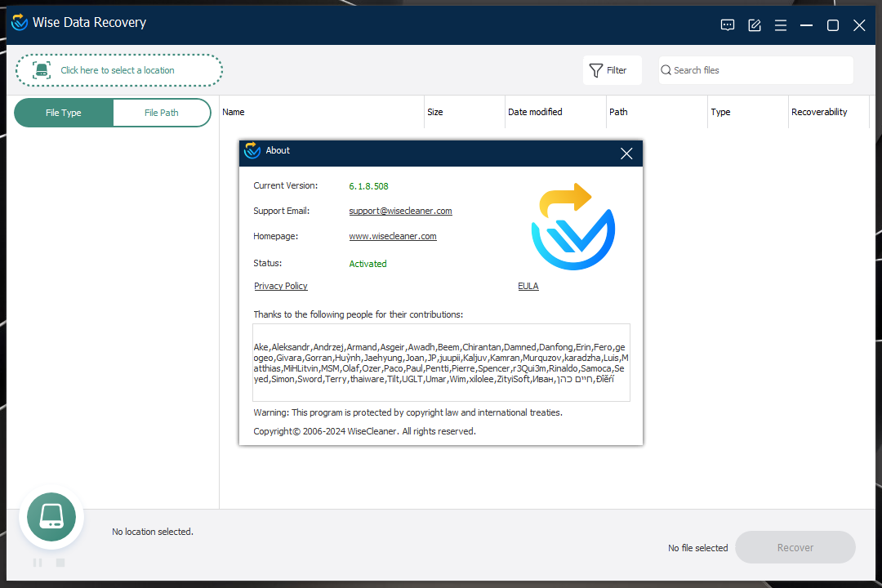
Task: Sort by the Name column header
Action: tap(234, 112)
